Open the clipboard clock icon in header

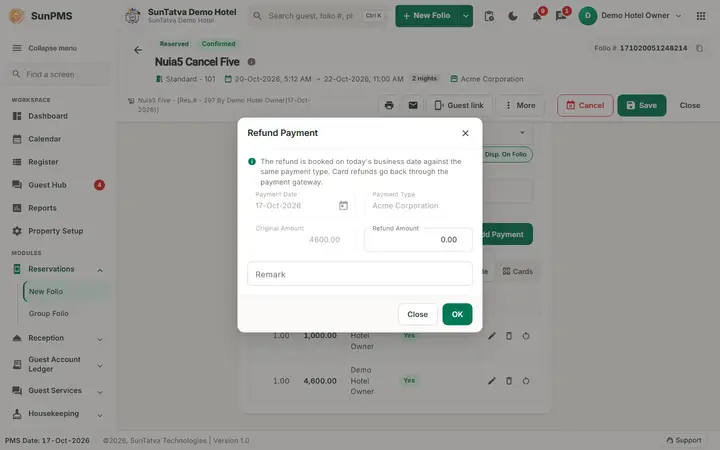[489, 16]
